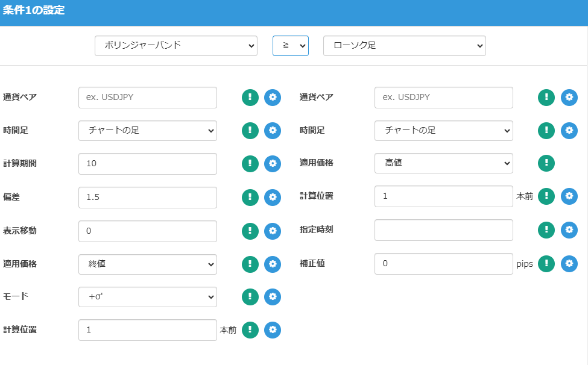Click gear icon beside left 計算位置 field

tap(273, 329)
